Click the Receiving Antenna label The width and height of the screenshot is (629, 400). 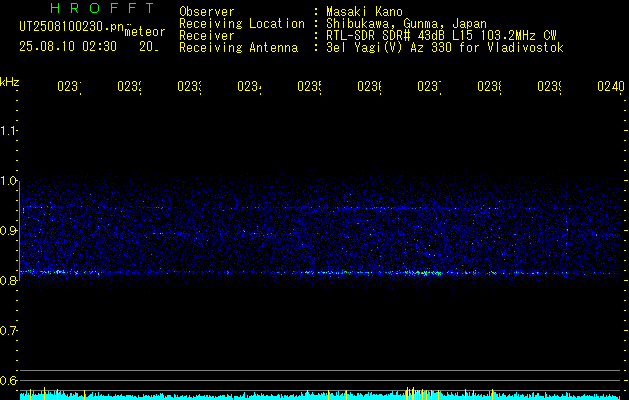click(238, 48)
